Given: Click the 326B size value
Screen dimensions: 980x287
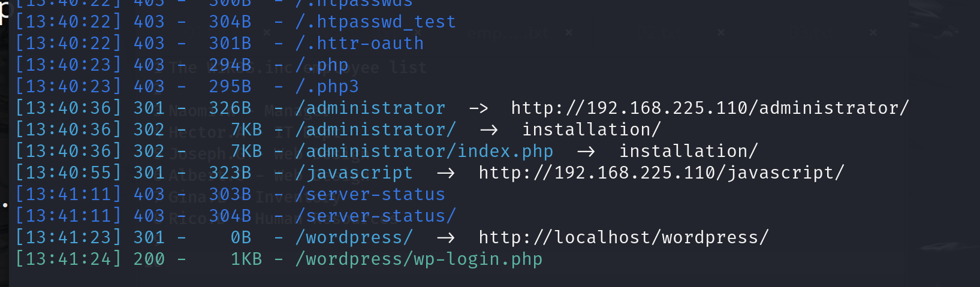Looking at the screenshot, I should pos(230,108).
